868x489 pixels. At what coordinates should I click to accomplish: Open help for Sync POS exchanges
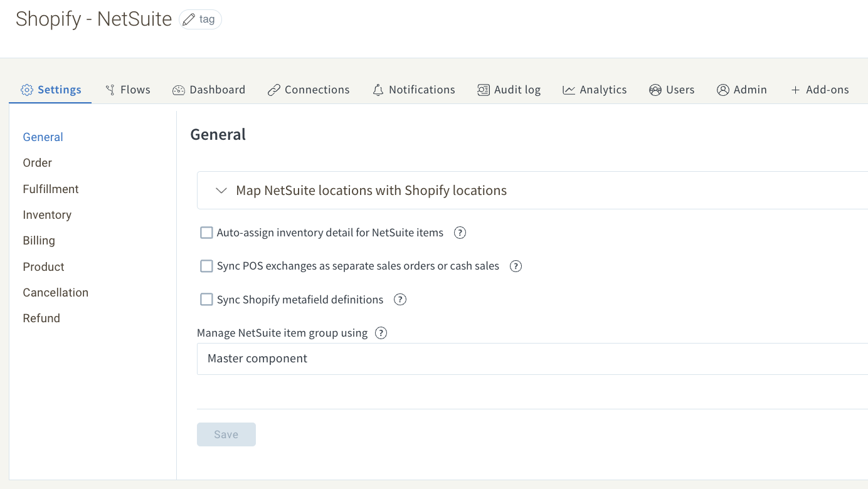(516, 266)
